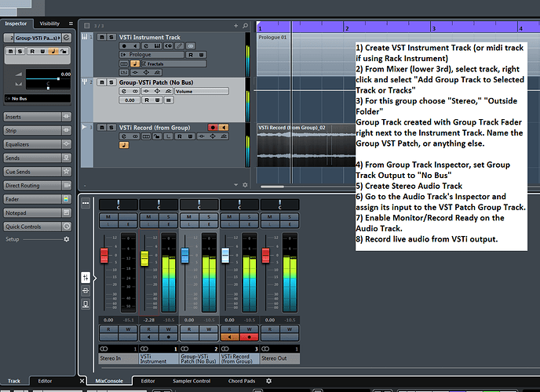Screen dimensions: 540x392
Task: Open the Sampler Control tab
Action: (192, 381)
